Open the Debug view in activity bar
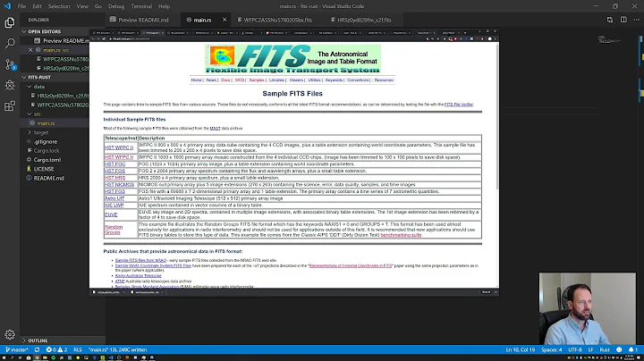 [x=10, y=85]
